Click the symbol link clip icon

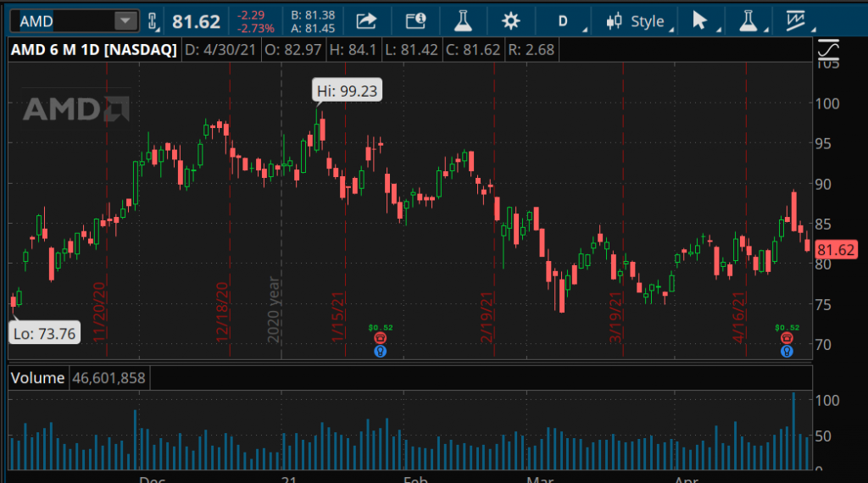(x=153, y=21)
